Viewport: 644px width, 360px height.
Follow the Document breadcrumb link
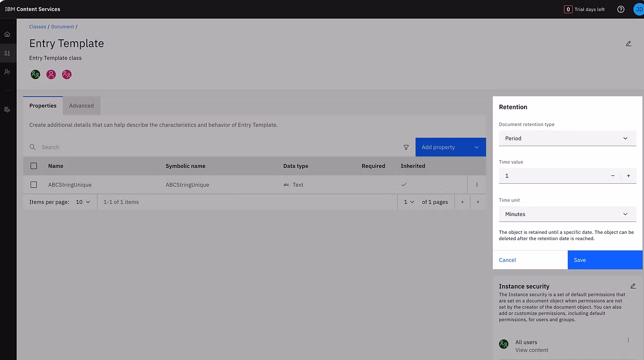[63, 27]
